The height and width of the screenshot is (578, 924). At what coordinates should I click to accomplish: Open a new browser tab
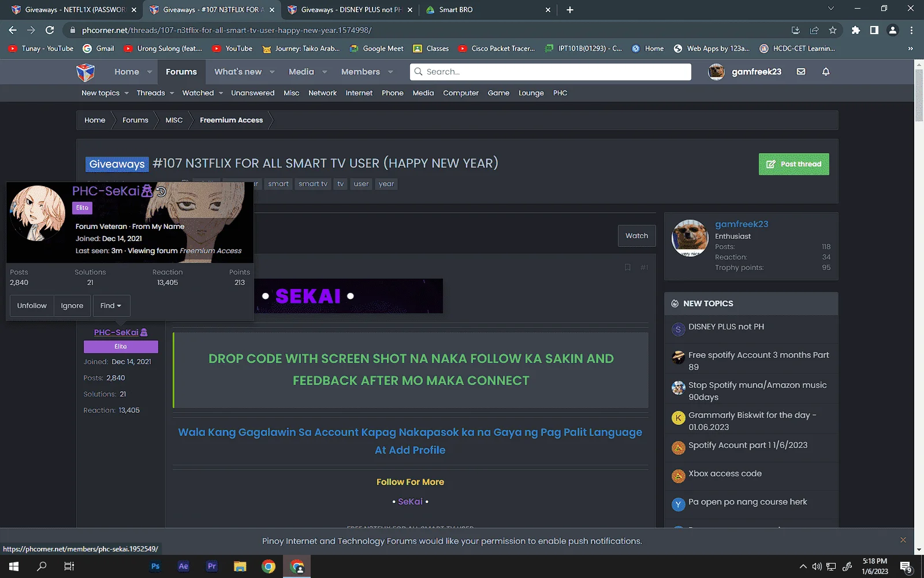click(x=570, y=10)
